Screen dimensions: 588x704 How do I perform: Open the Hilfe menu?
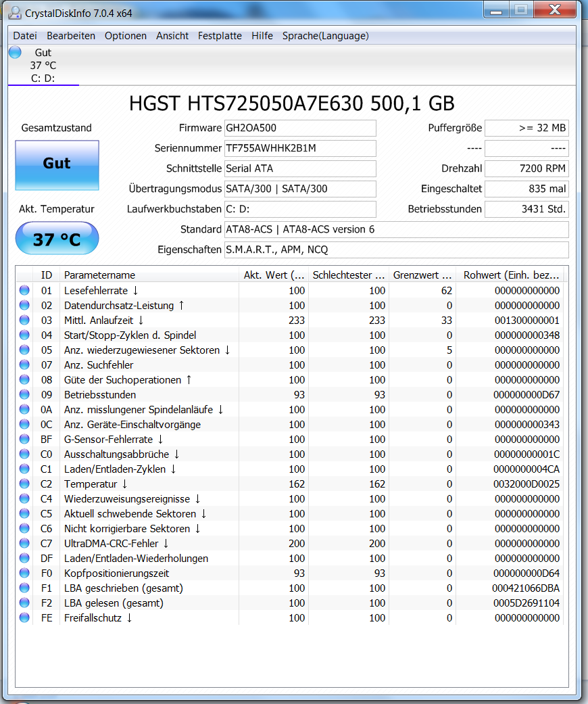coord(262,36)
